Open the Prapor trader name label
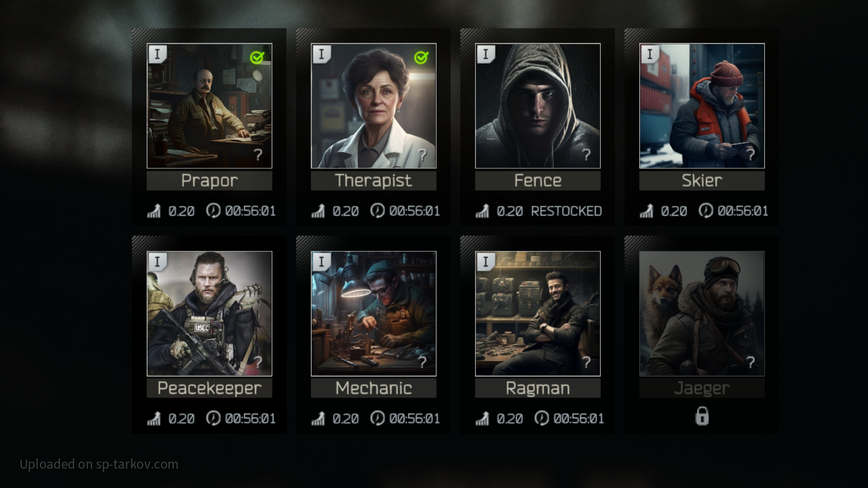 [x=209, y=181]
